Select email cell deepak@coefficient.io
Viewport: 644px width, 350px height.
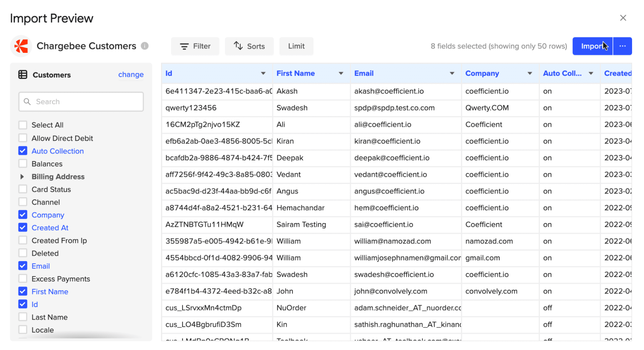(x=406, y=158)
